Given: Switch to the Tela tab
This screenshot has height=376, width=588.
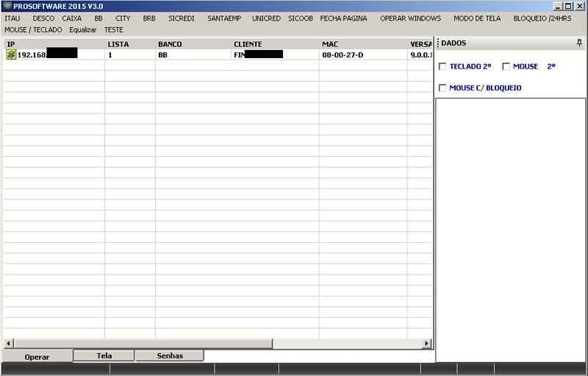Looking at the screenshot, I should click(x=104, y=355).
